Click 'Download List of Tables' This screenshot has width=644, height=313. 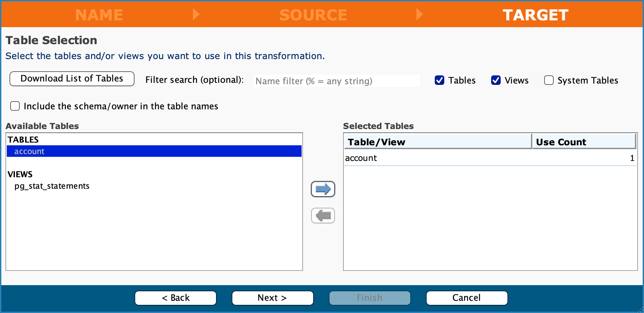[72, 78]
